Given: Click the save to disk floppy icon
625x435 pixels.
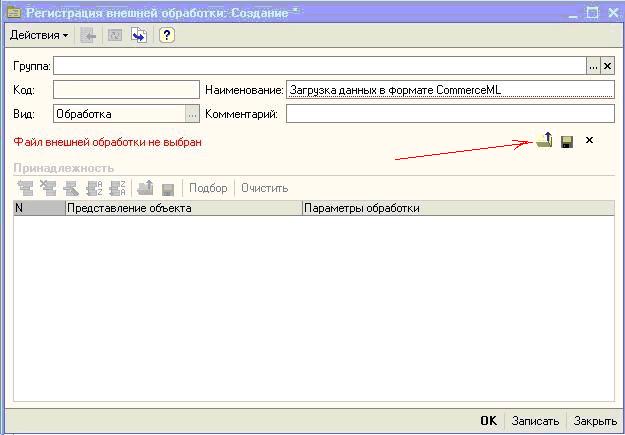Looking at the screenshot, I should point(567,142).
